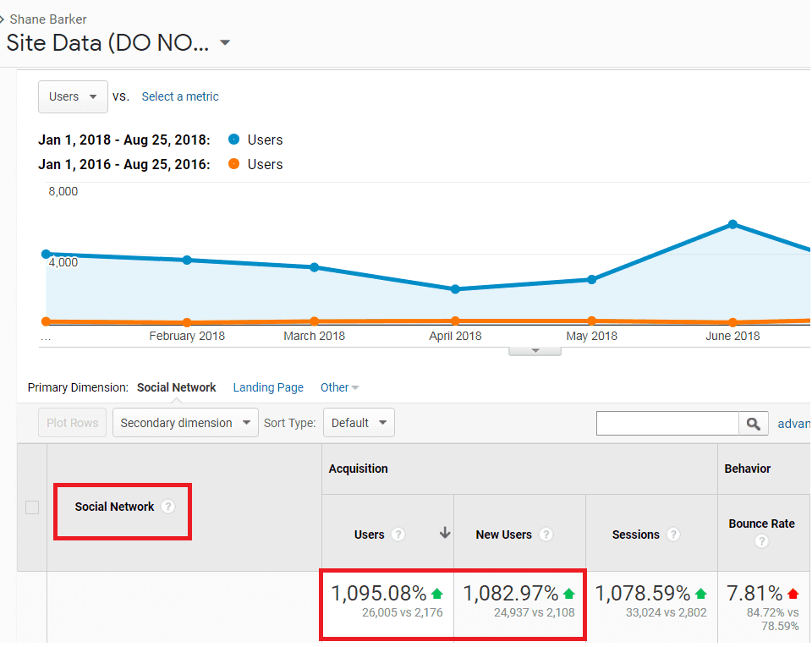The image size is (812, 647).
Task: Click the help icon next to Users column
Action: tap(398, 535)
